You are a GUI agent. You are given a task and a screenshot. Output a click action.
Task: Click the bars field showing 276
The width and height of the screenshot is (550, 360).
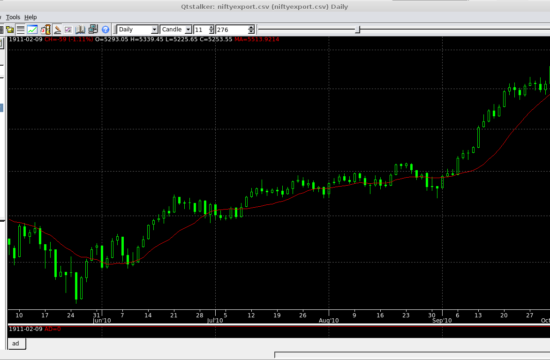tap(232, 30)
